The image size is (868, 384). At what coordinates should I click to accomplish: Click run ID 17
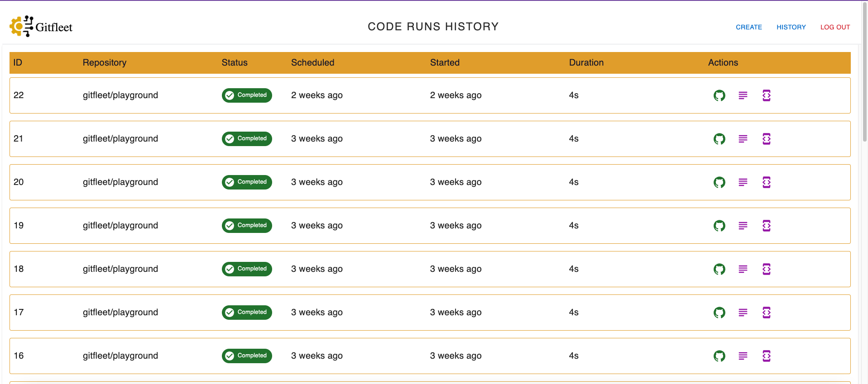click(x=19, y=313)
